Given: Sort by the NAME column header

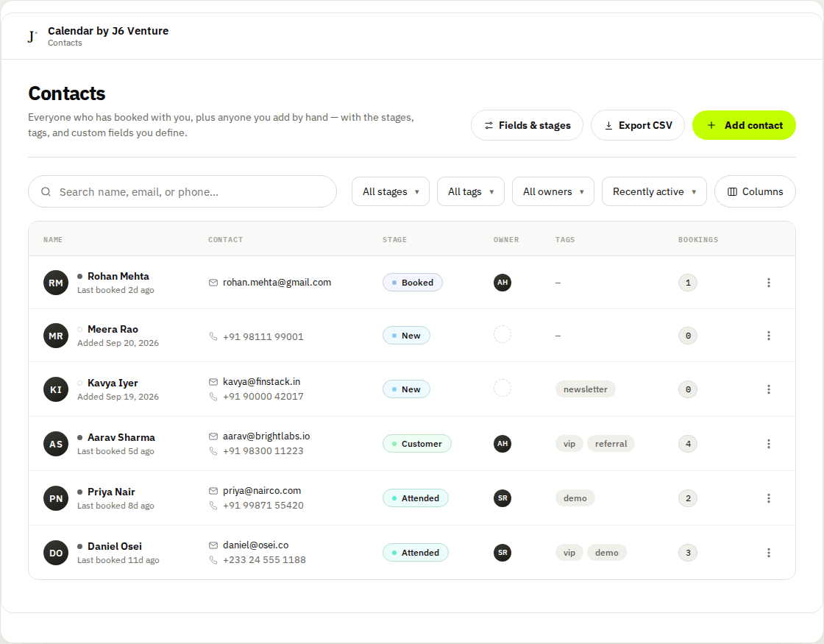Looking at the screenshot, I should pos(53,240).
